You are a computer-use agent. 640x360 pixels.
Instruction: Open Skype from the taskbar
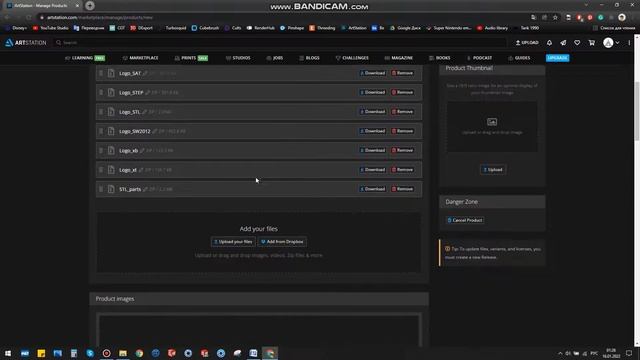pos(90,353)
